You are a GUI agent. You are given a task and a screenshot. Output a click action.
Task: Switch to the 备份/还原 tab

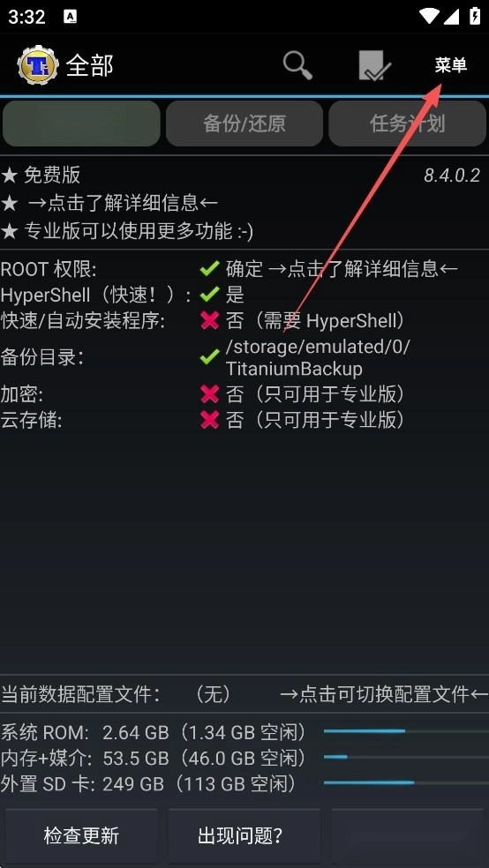(244, 123)
